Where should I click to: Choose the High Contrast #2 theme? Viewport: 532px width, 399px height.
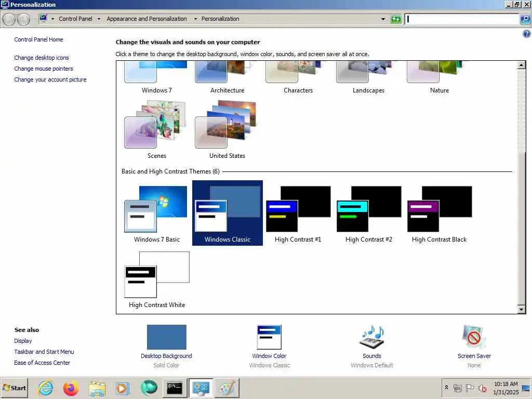[368, 214]
